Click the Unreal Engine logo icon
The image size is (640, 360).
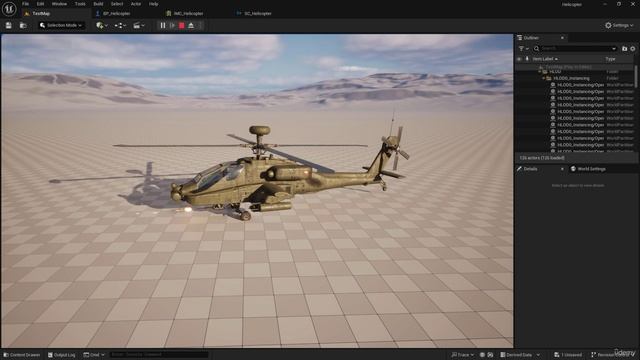[9, 9]
